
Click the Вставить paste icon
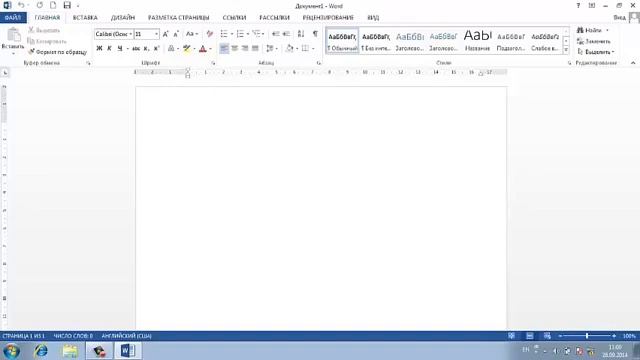[13, 36]
